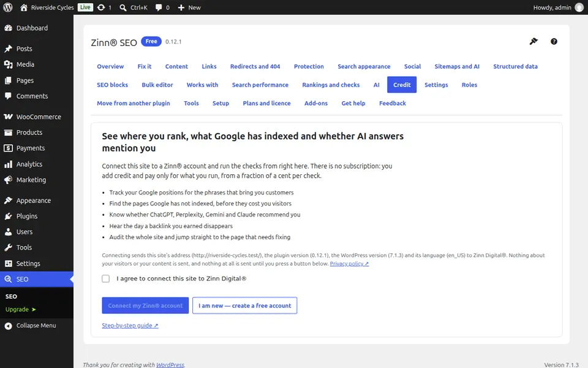The width and height of the screenshot is (588, 368).
Task: Click the updates refresh icon in admin bar
Action: coord(101,7)
